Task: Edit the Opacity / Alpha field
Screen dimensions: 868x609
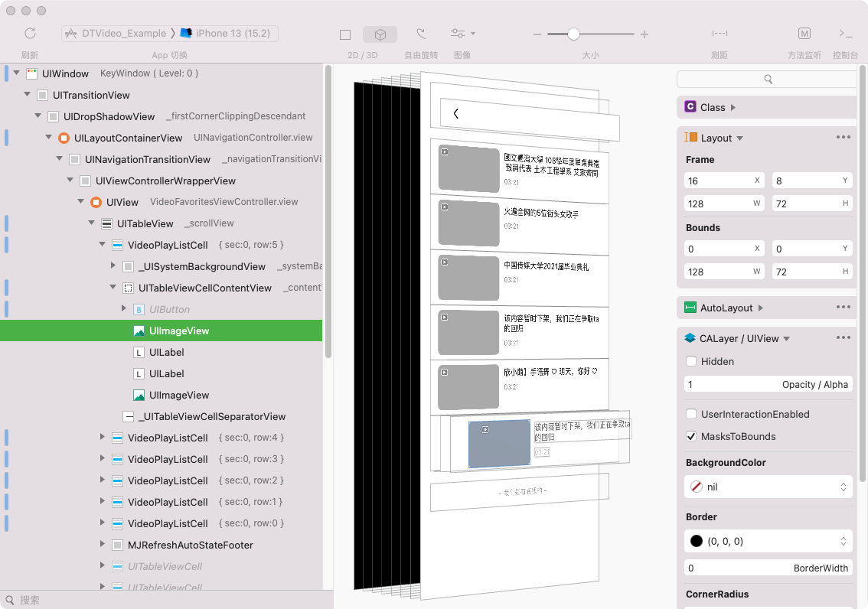Action: pyautogui.click(x=768, y=384)
